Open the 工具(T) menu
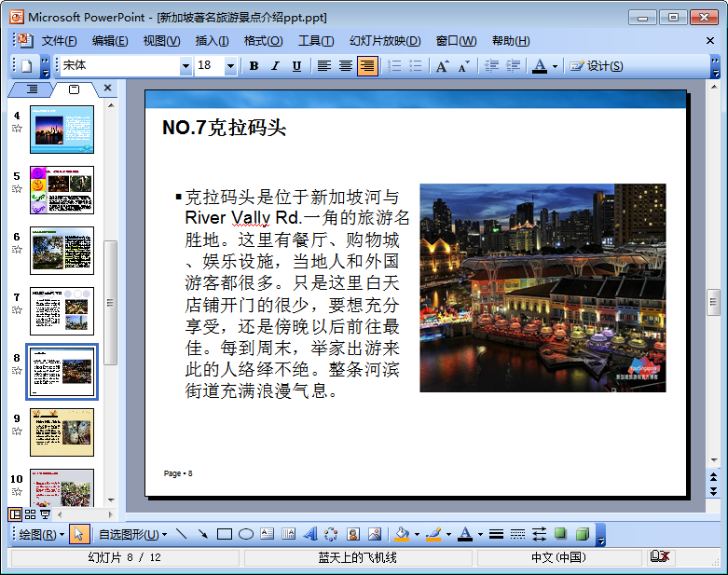The height and width of the screenshot is (575, 728). pyautogui.click(x=316, y=41)
